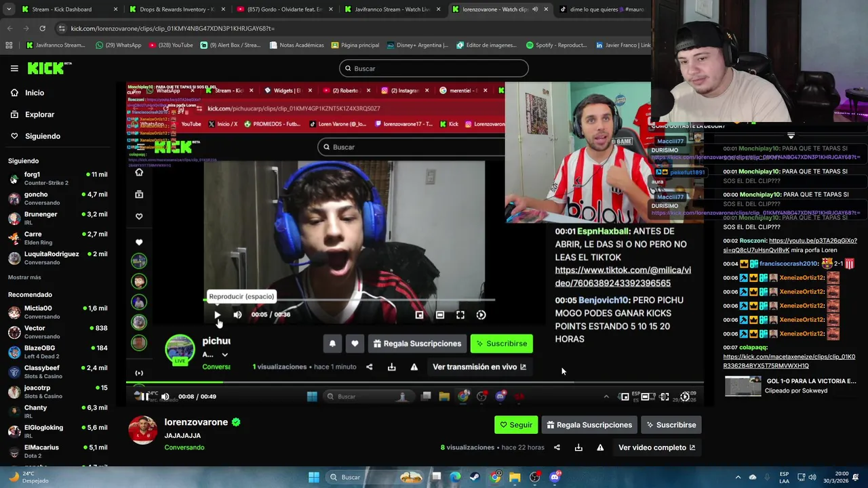
Task: Open goncho channel in the Siguiendo list
Action: (x=58, y=199)
